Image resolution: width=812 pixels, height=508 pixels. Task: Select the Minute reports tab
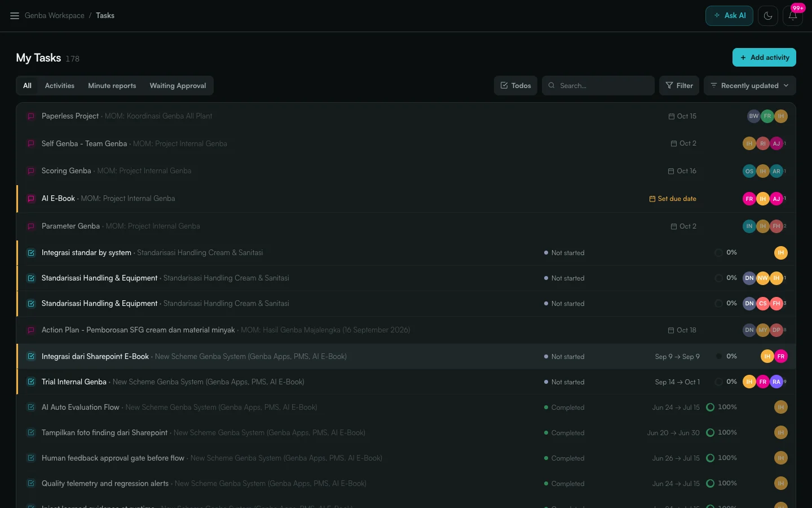[112, 86]
